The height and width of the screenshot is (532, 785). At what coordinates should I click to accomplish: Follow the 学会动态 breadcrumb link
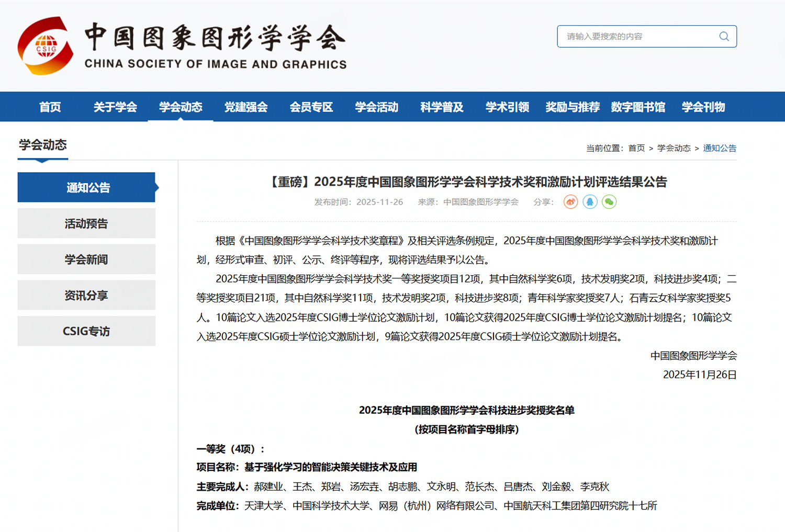click(674, 148)
